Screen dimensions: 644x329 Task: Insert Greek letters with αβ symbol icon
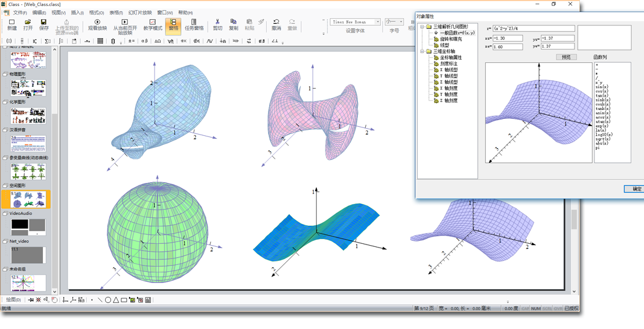[x=144, y=41]
